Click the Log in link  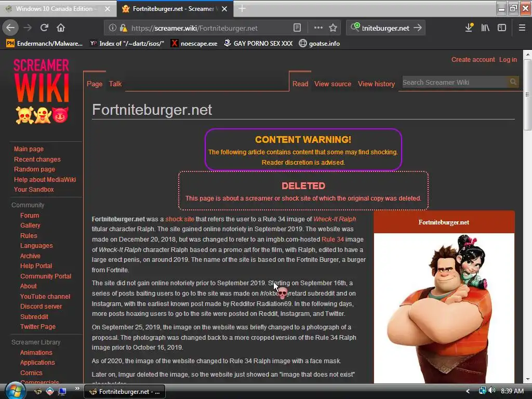coord(508,60)
